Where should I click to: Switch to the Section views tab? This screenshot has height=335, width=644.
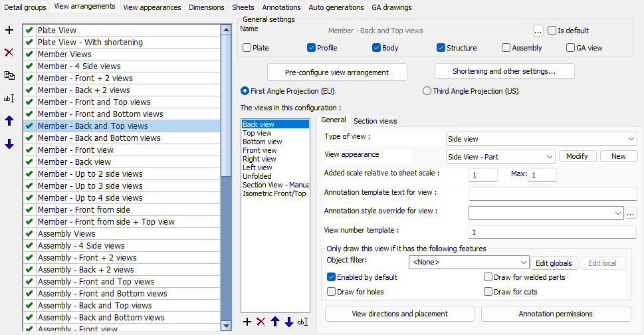(376, 121)
